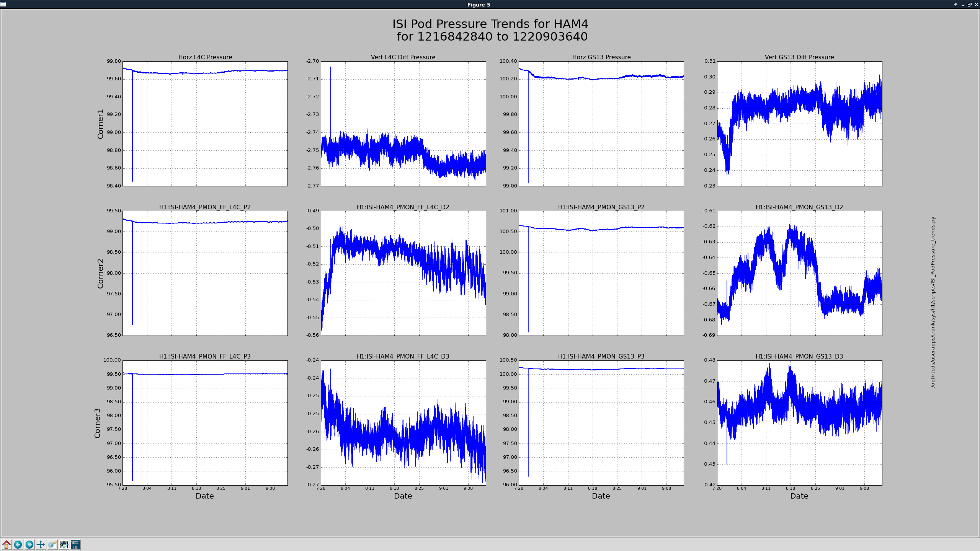Click the Vert GS13 Diff Pressure plot
The height and width of the screenshot is (551, 980).
(x=799, y=124)
